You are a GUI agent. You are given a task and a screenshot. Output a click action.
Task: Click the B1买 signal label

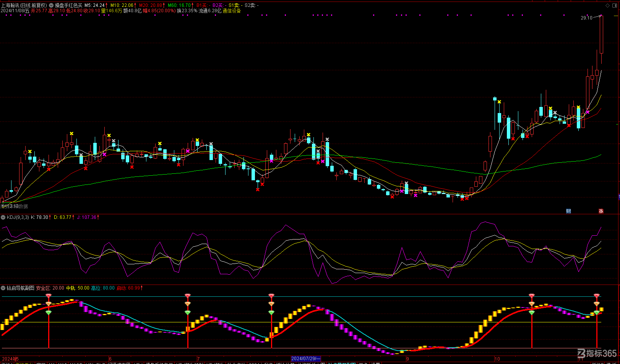203,5
